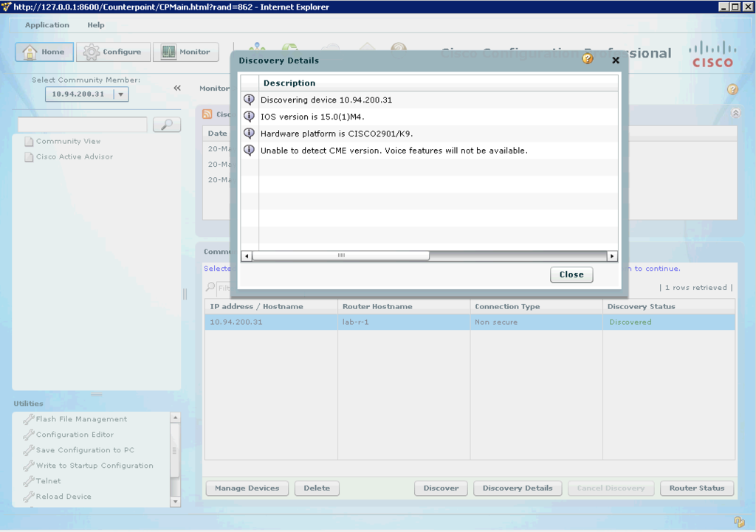Select the "Hardware platform is CISCO2901/K9." text
Screen dimensions: 756x532
tap(337, 134)
